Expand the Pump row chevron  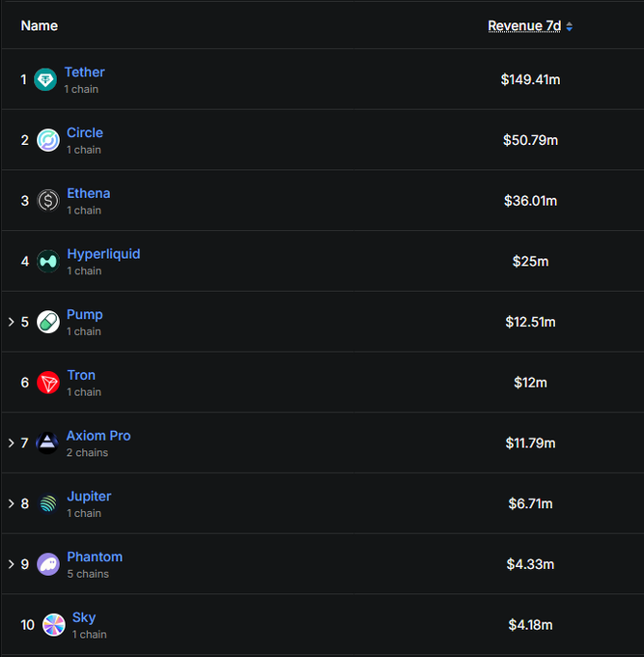point(12,322)
